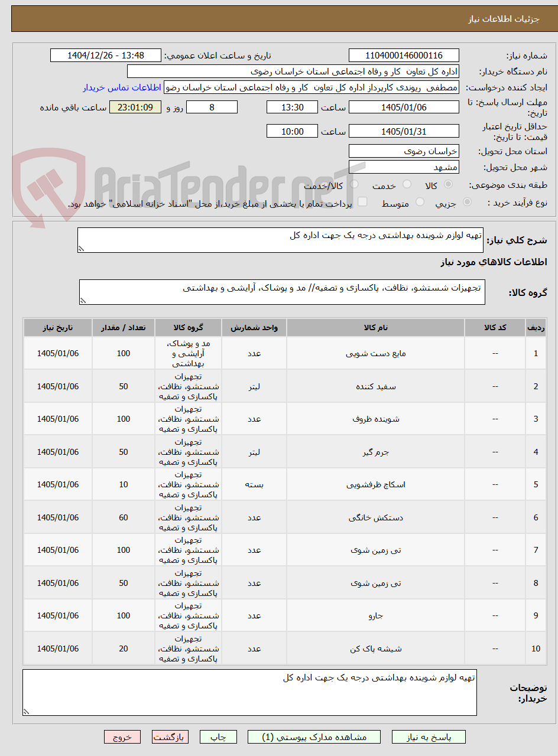Click the سفید کننده item name
The width and height of the screenshot is (558, 756).
point(376,386)
